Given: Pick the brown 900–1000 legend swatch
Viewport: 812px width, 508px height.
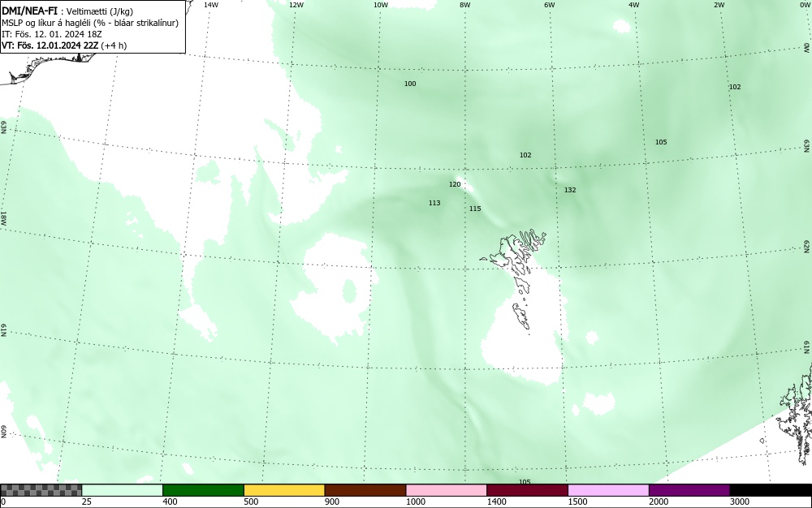Looking at the screenshot, I should (365, 490).
